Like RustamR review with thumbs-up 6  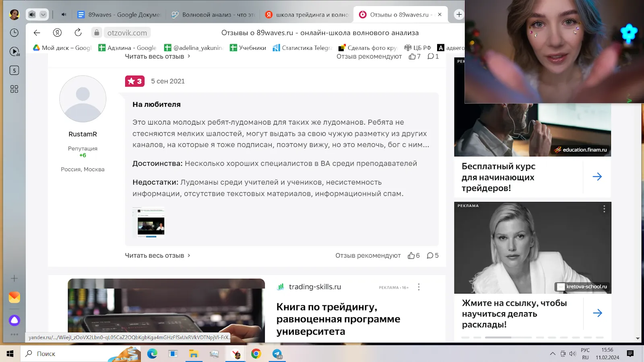[414, 255]
